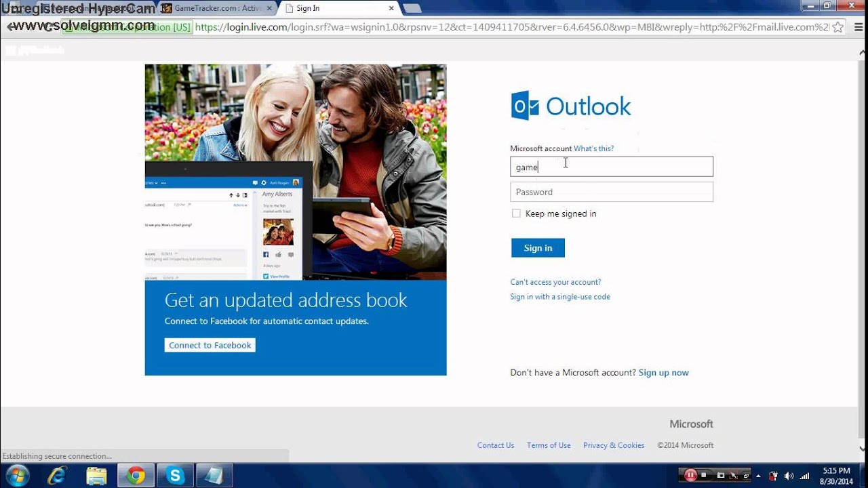Select the Sign In tab
This screenshot has height=488, width=868.
pos(339,8)
